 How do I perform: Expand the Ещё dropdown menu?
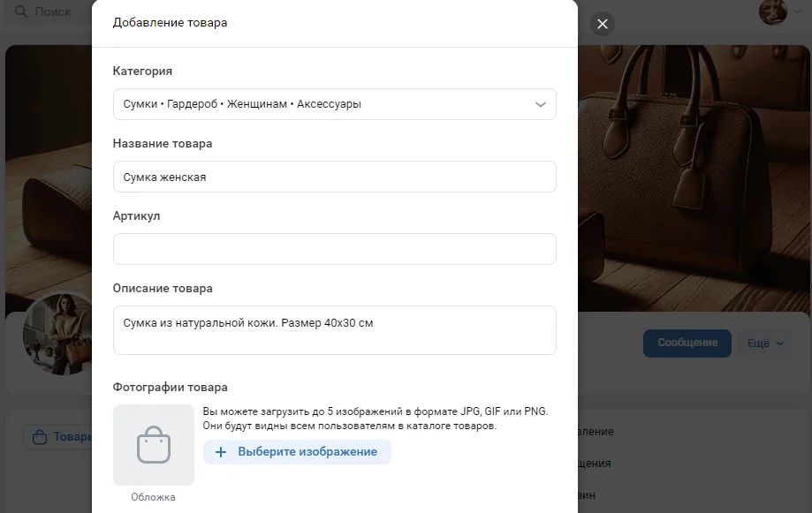click(x=765, y=343)
